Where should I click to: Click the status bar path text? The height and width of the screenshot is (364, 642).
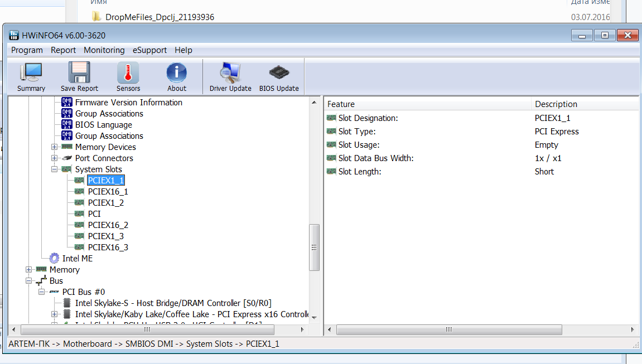pyautogui.click(x=144, y=343)
